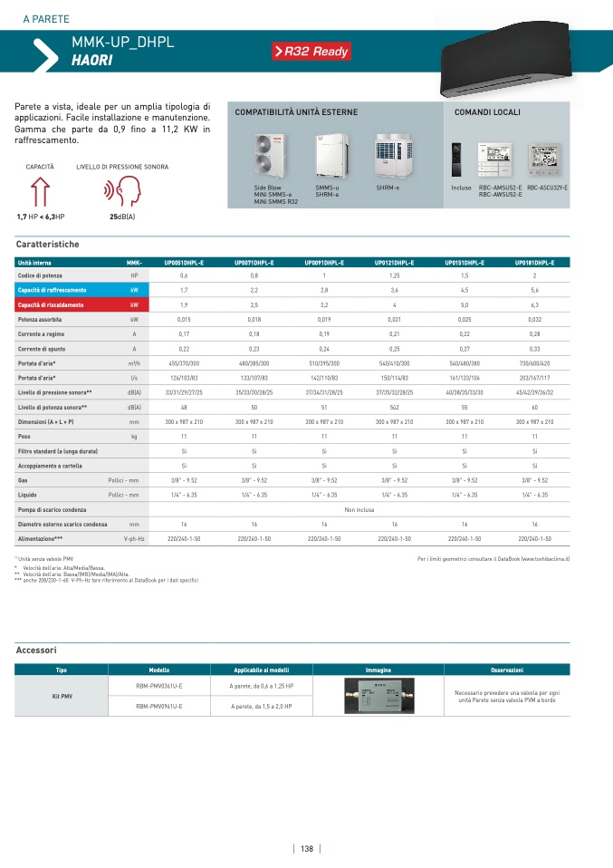Image resolution: width=613 pixels, height=868 pixels.
Task: Click the white chevron arrow in header
Action: (43, 53)
